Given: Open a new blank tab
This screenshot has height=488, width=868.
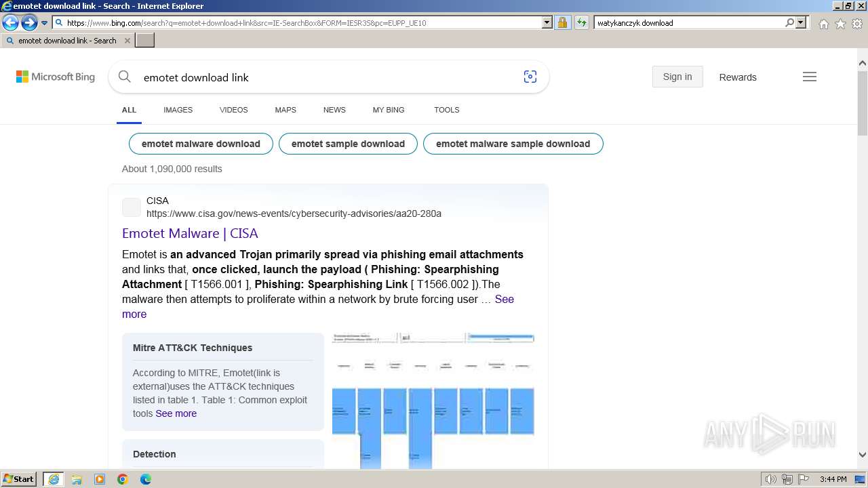Looking at the screenshot, I should coord(145,41).
